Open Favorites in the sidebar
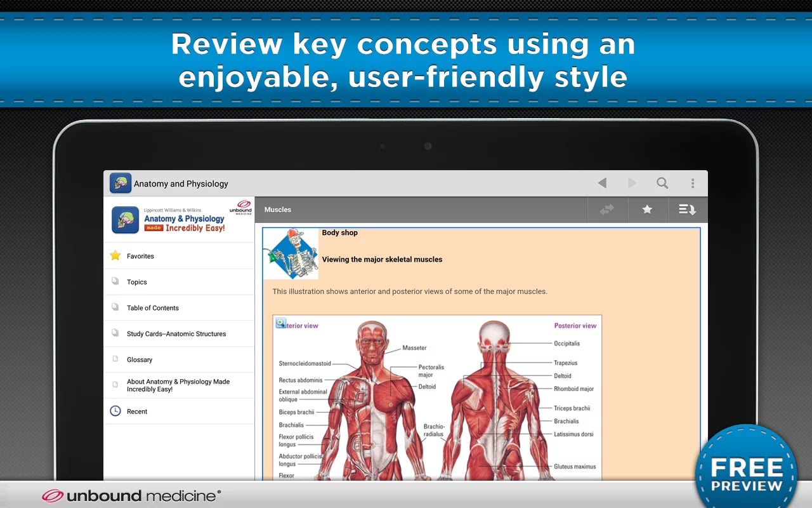The image size is (812, 508). pyautogui.click(x=179, y=256)
